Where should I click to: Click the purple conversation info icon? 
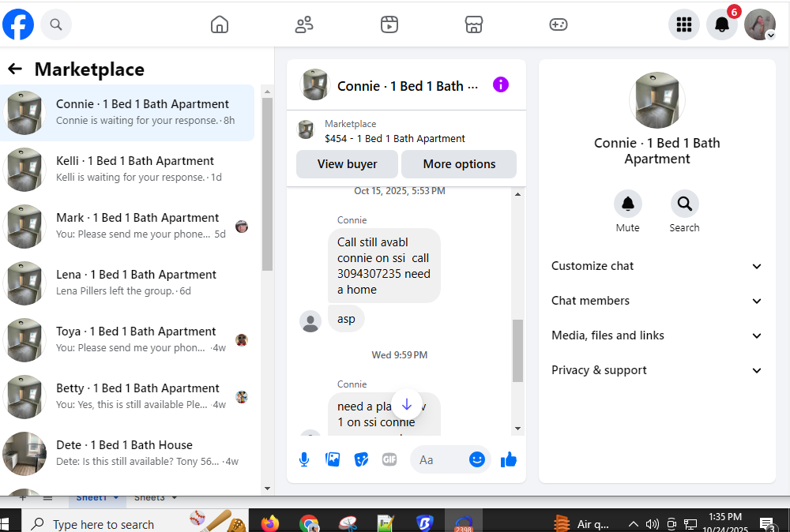[x=500, y=84]
